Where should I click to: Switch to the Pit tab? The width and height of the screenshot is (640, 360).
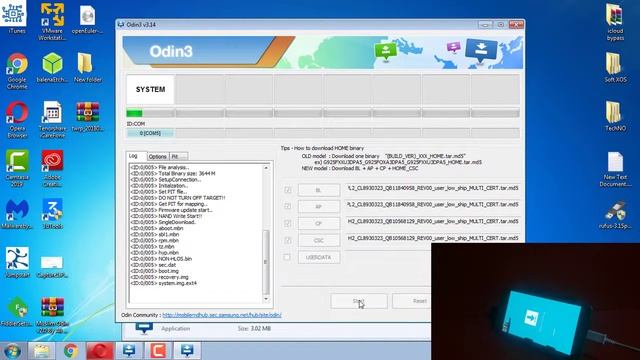point(178,156)
